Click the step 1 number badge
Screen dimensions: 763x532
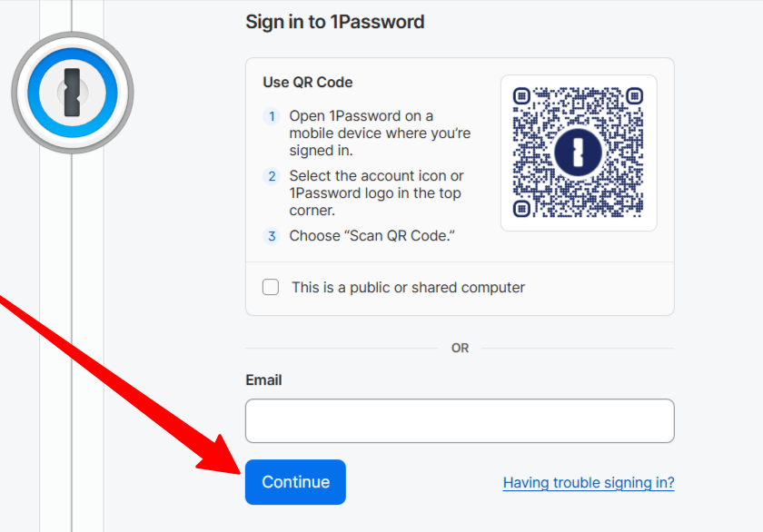[x=272, y=116]
